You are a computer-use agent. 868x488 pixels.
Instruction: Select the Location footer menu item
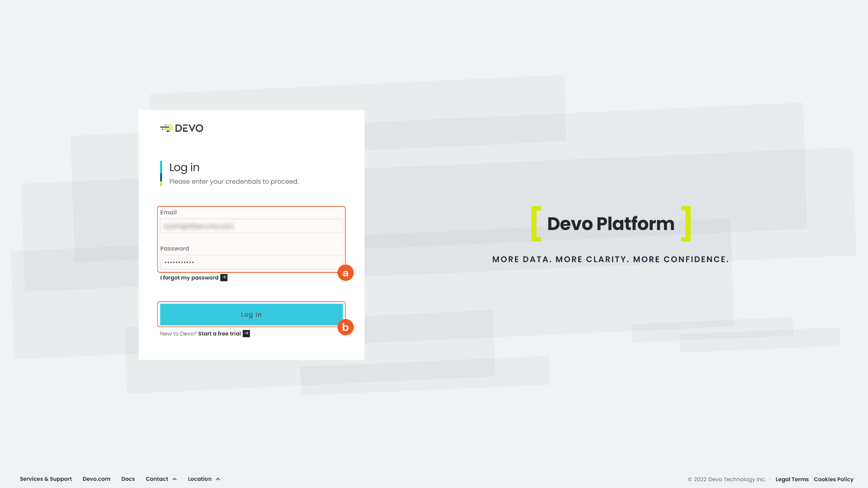[200, 479]
